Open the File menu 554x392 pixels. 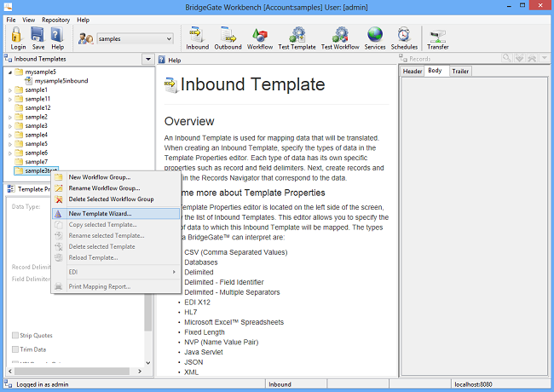11,20
